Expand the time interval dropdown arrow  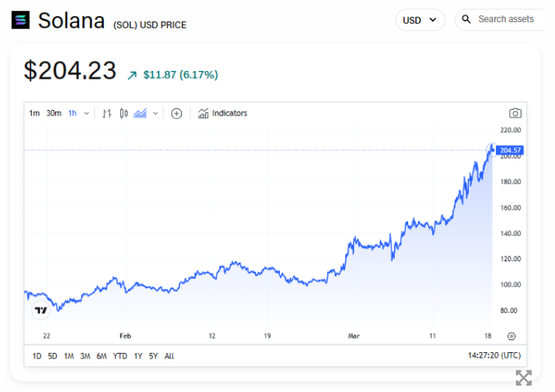[86, 113]
